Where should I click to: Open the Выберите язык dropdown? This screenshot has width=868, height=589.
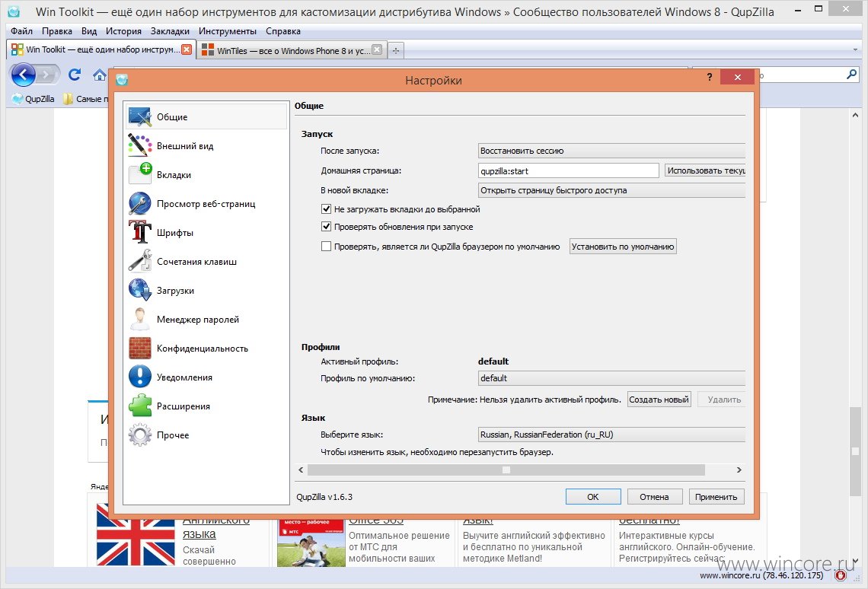pos(611,435)
